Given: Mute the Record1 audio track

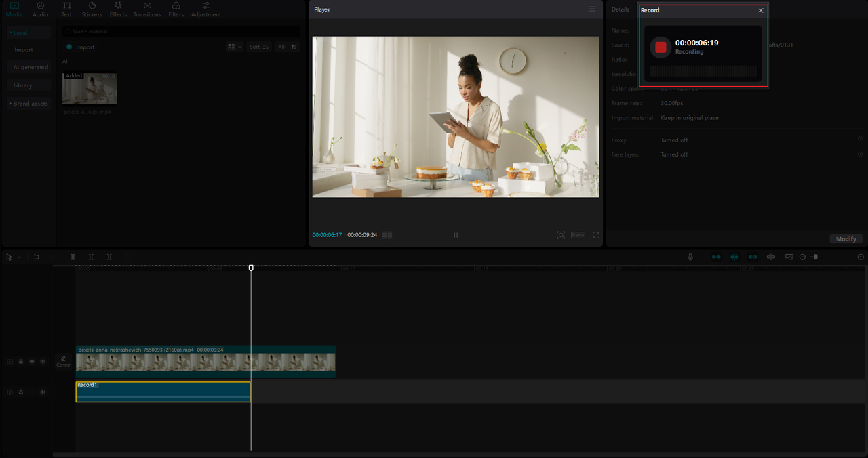Looking at the screenshot, I should (43, 392).
